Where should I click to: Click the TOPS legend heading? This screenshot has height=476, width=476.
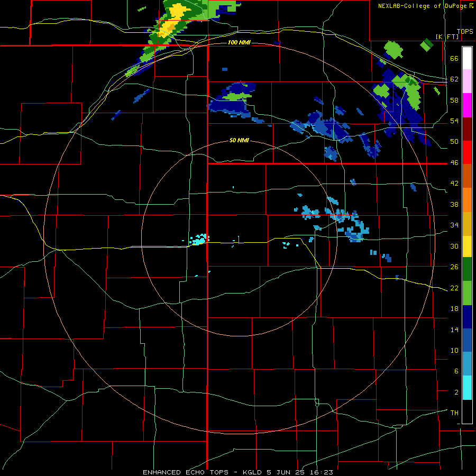click(x=465, y=32)
